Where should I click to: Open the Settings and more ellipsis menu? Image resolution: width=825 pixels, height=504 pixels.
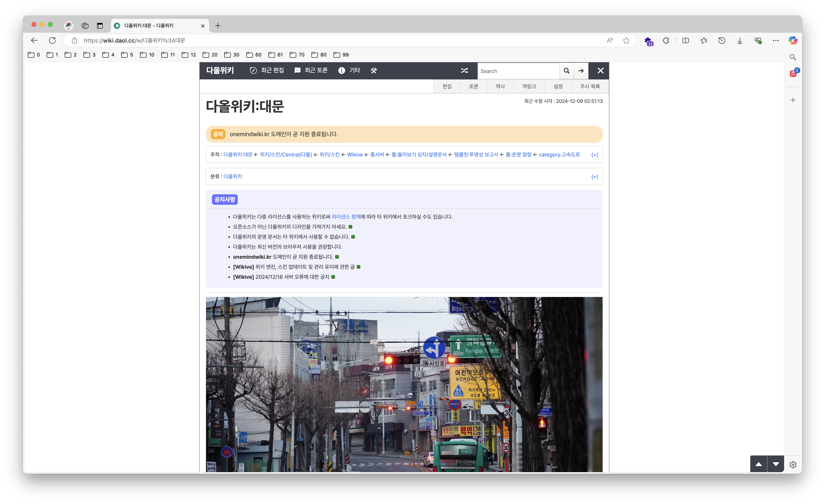pos(776,40)
